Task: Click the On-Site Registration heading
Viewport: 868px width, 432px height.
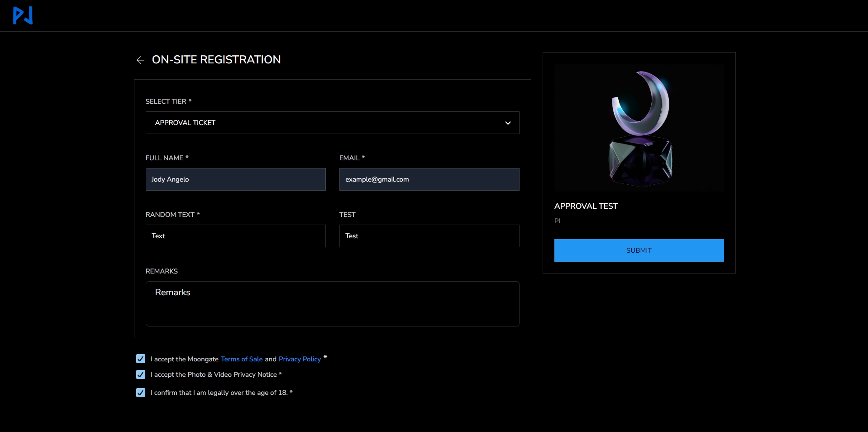Action: point(216,60)
